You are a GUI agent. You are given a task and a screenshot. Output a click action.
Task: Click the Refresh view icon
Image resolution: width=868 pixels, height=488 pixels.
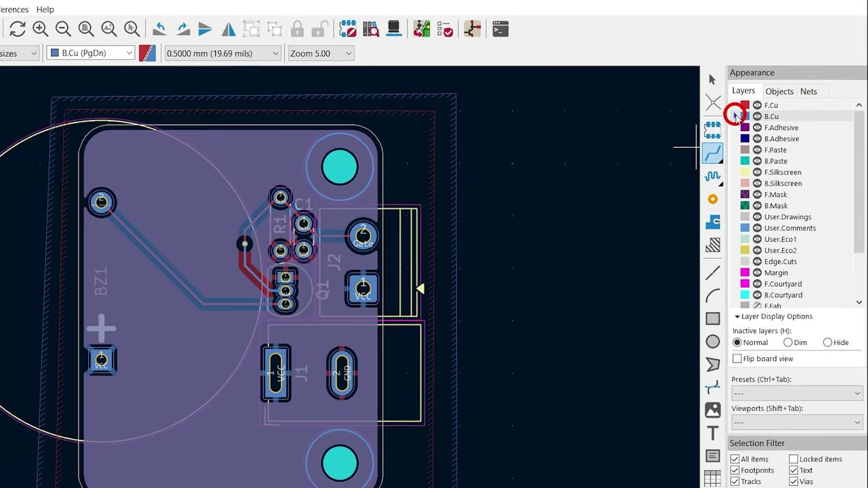point(18,29)
